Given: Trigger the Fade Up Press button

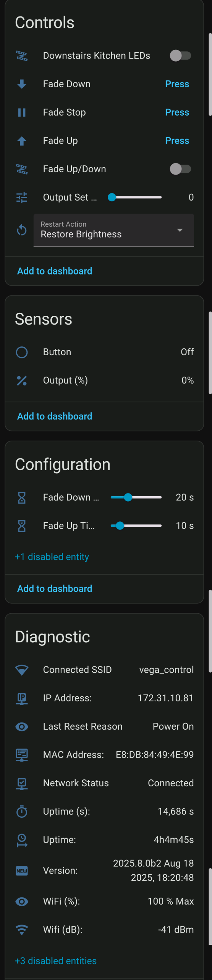Looking at the screenshot, I should point(177,141).
